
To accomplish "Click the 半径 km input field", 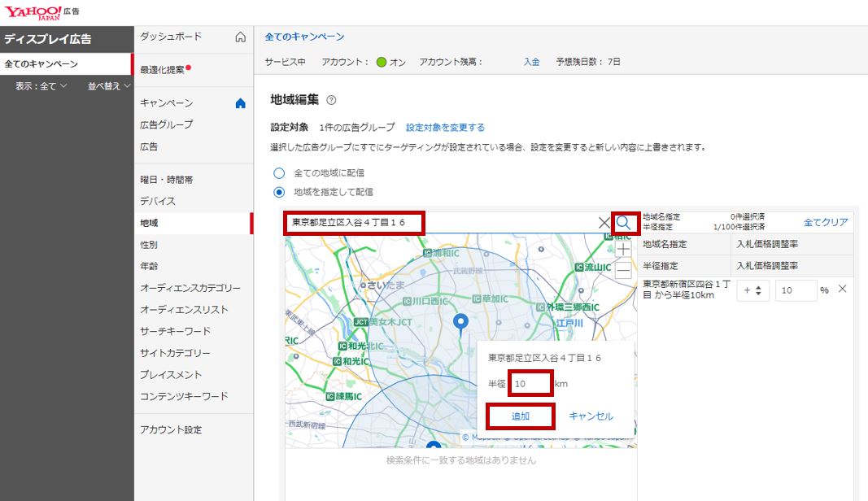I will [531, 384].
